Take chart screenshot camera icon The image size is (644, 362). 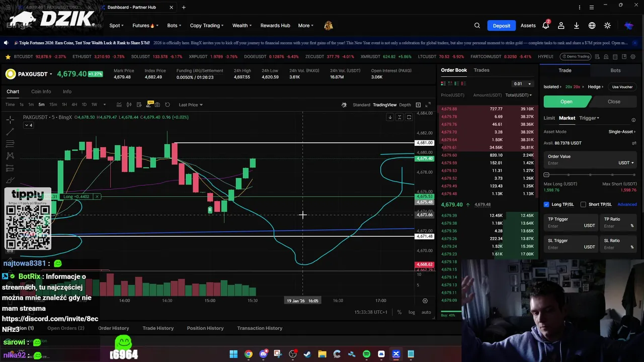157,105
